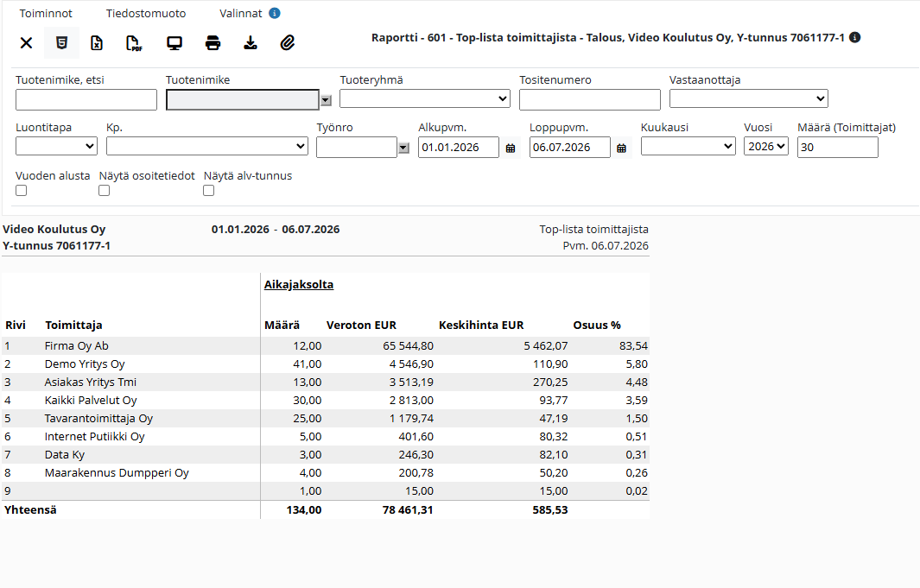Open the Tiedostomuoto menu
Screen dimensions: 920x588
click(x=146, y=14)
